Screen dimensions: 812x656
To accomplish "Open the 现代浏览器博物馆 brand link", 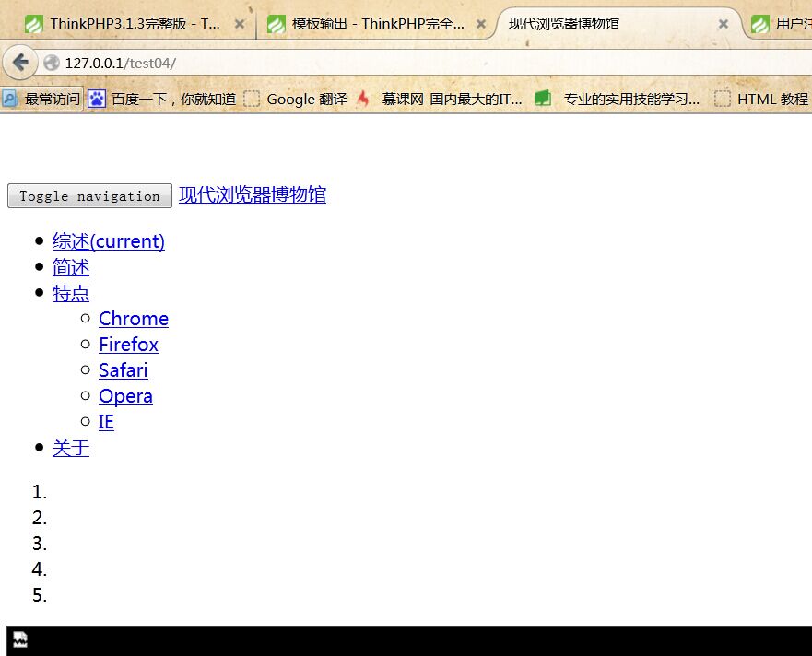I will click(252, 195).
